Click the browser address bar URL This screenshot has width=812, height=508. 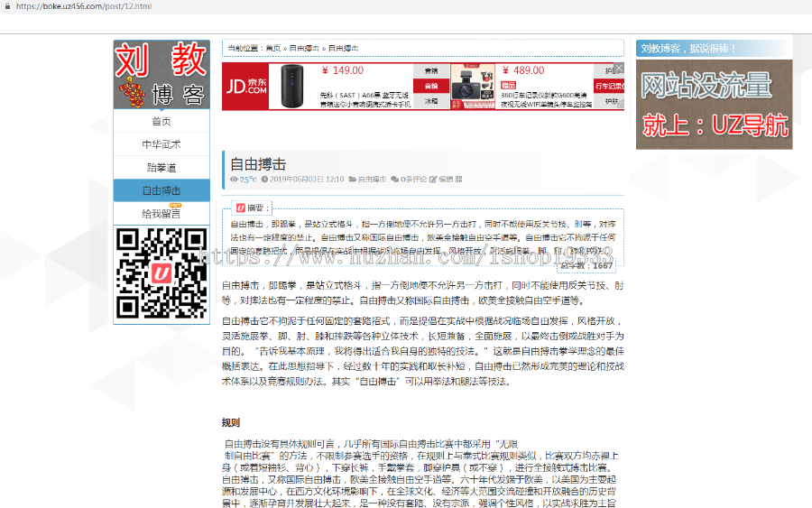tap(83, 6)
